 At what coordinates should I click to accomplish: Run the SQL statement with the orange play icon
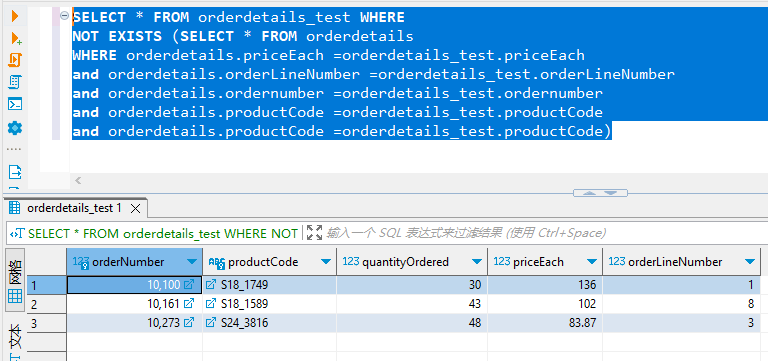pos(15,16)
